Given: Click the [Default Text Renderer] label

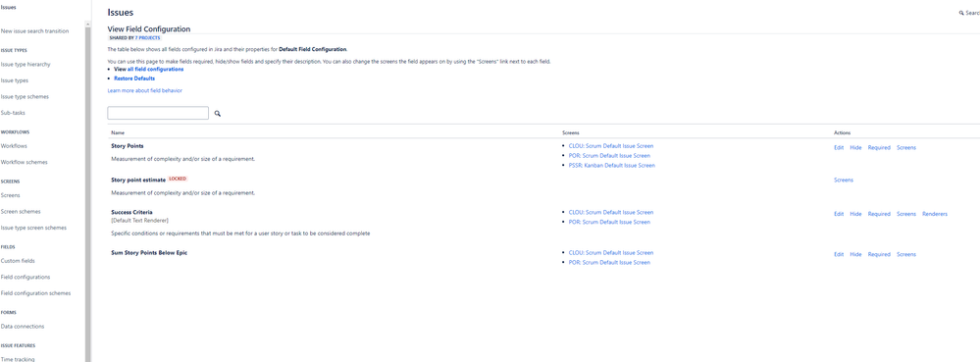Looking at the screenshot, I should (139, 221).
